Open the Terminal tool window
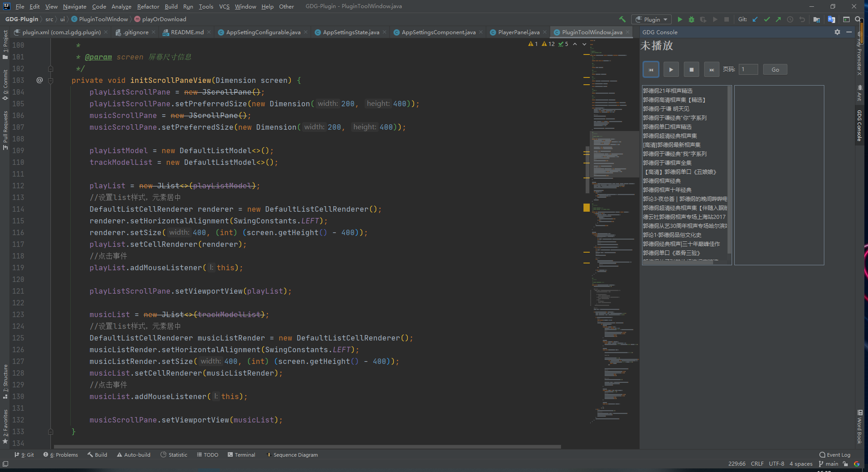 click(242, 455)
